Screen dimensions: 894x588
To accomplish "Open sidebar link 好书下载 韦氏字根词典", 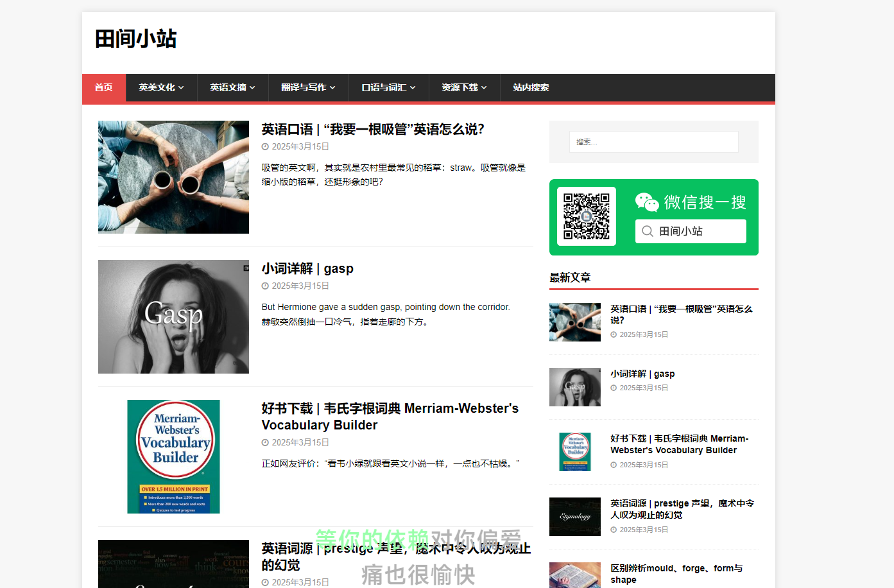I will (x=680, y=444).
